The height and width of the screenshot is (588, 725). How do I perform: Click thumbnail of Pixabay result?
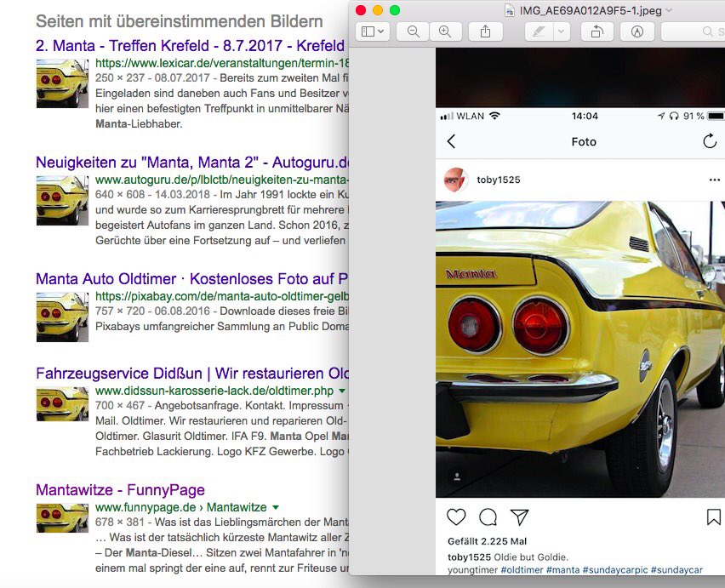62,317
